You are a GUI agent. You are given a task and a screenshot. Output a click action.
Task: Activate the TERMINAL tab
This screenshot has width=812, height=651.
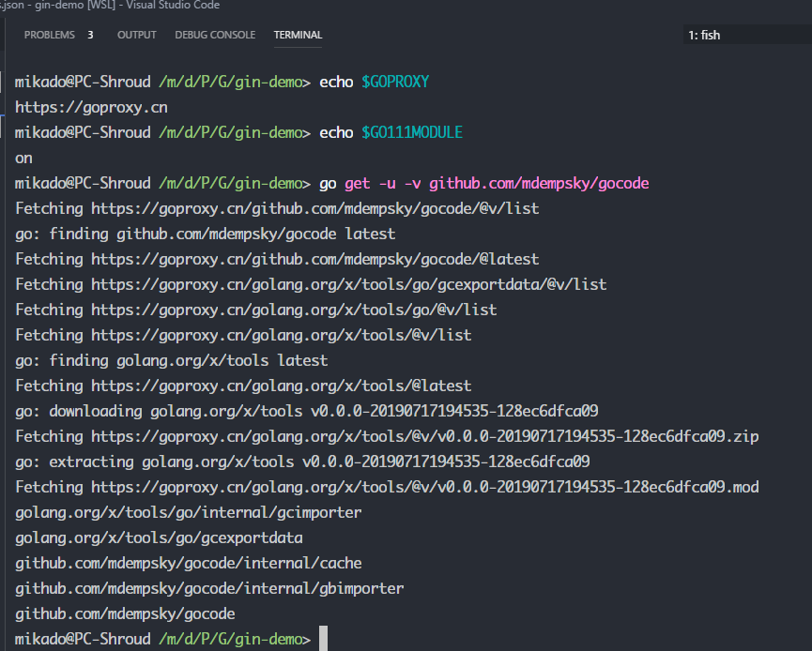point(298,35)
